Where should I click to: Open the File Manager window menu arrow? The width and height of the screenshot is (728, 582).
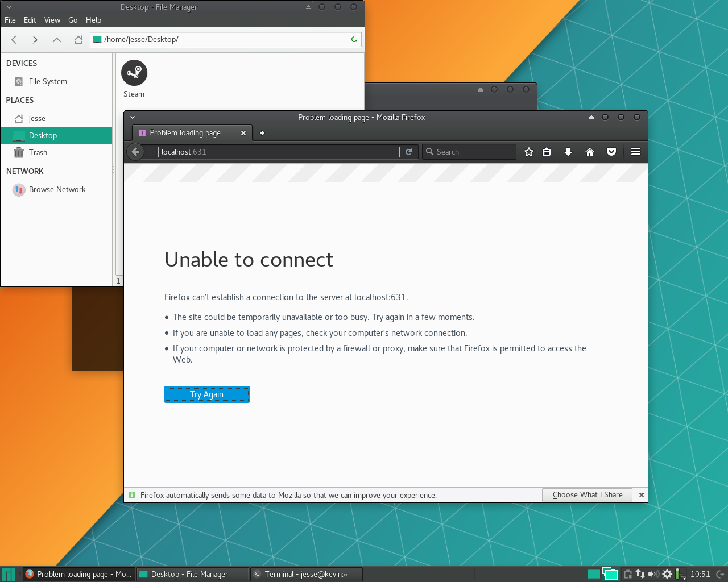pyautogui.click(x=9, y=7)
